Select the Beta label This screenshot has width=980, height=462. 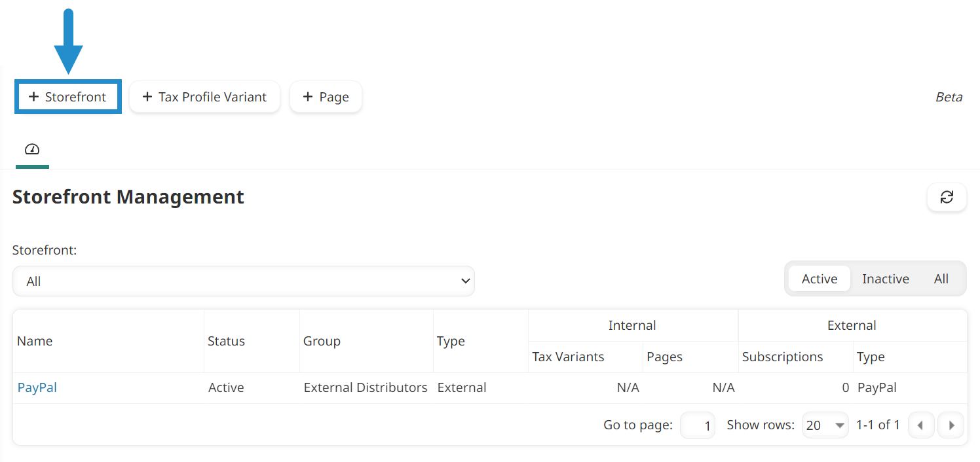coord(949,97)
